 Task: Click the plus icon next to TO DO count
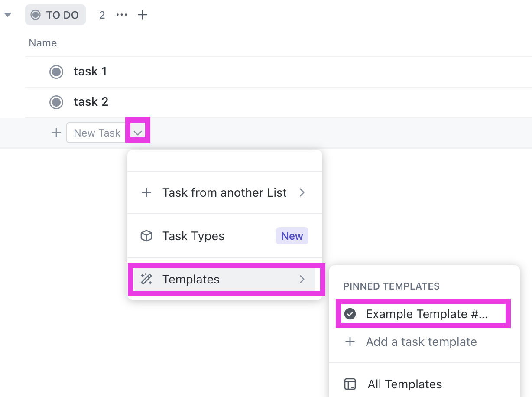pos(143,15)
